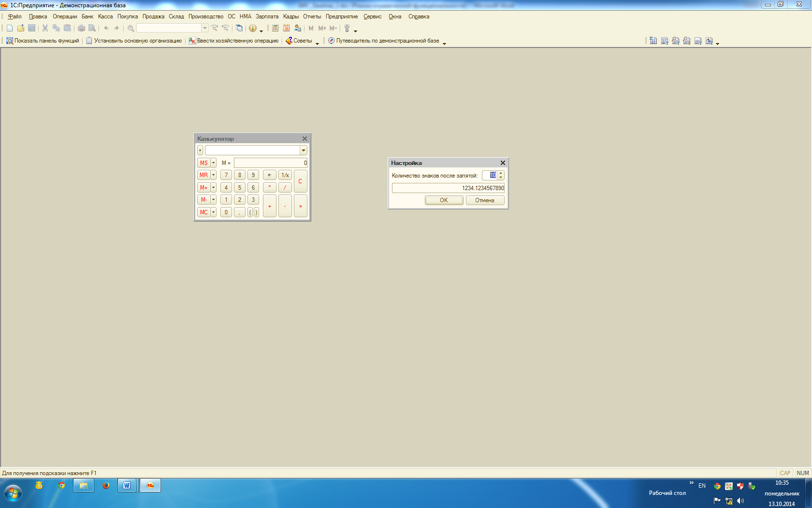Click the decimal places number field
The height and width of the screenshot is (508, 812).
click(490, 175)
